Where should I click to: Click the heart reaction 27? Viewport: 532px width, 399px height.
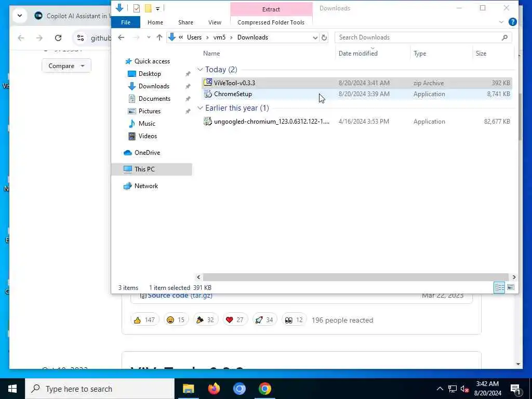tap(235, 320)
